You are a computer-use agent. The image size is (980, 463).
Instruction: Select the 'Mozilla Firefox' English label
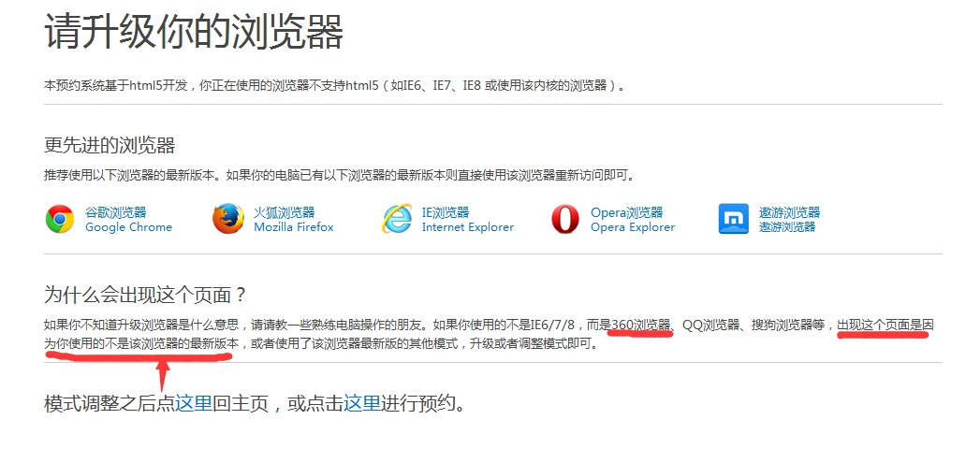pyautogui.click(x=294, y=227)
